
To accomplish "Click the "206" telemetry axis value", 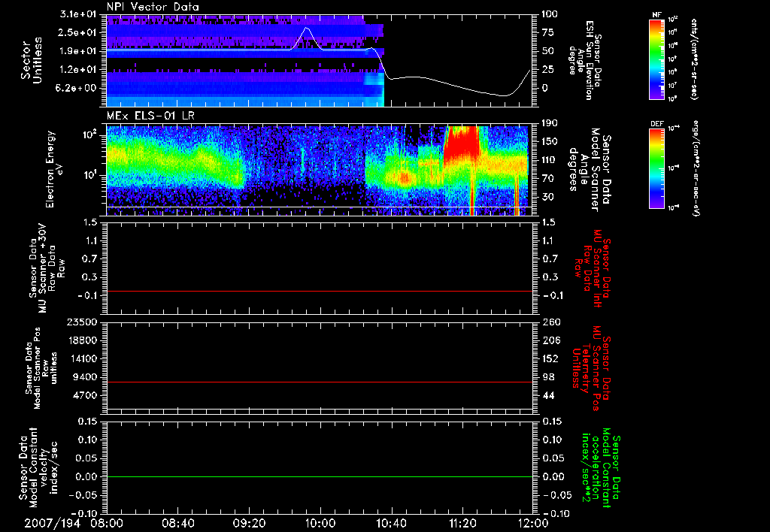I will point(550,340).
